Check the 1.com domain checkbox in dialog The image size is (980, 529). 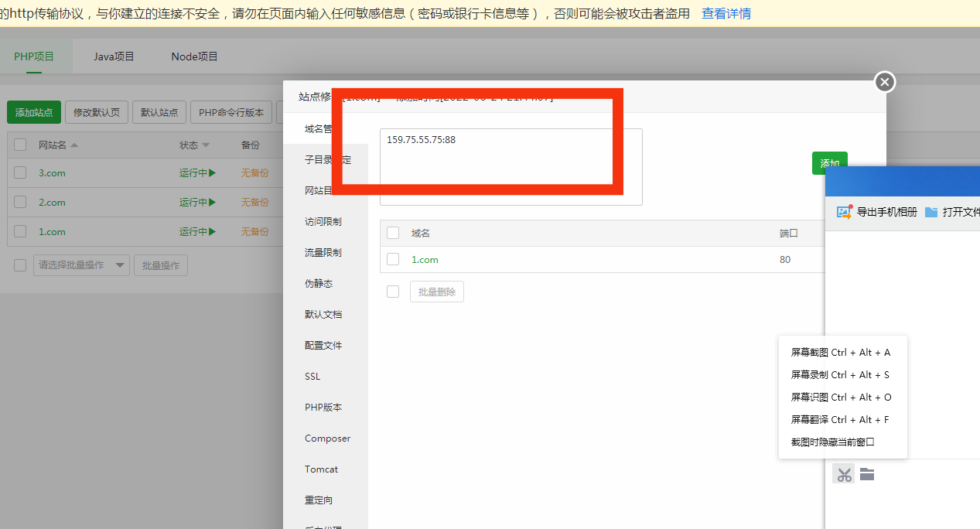393,258
